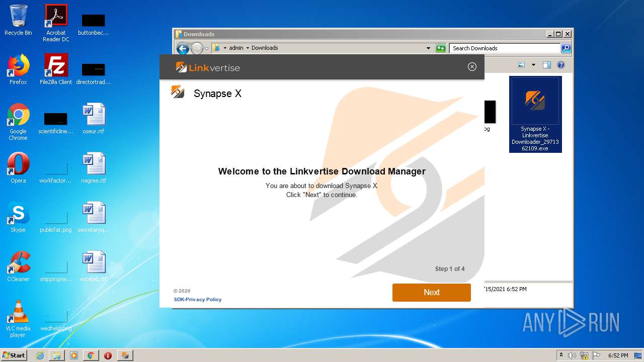Open FileZilla Client shortcut

[x=56, y=69]
